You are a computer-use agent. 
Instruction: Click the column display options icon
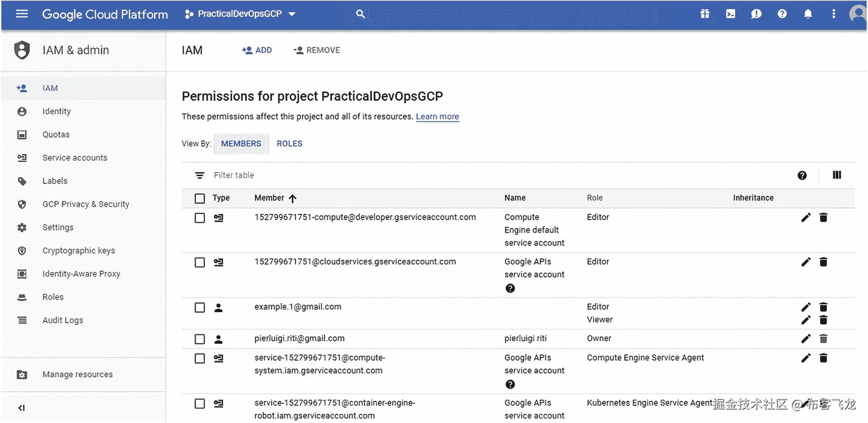(x=837, y=175)
